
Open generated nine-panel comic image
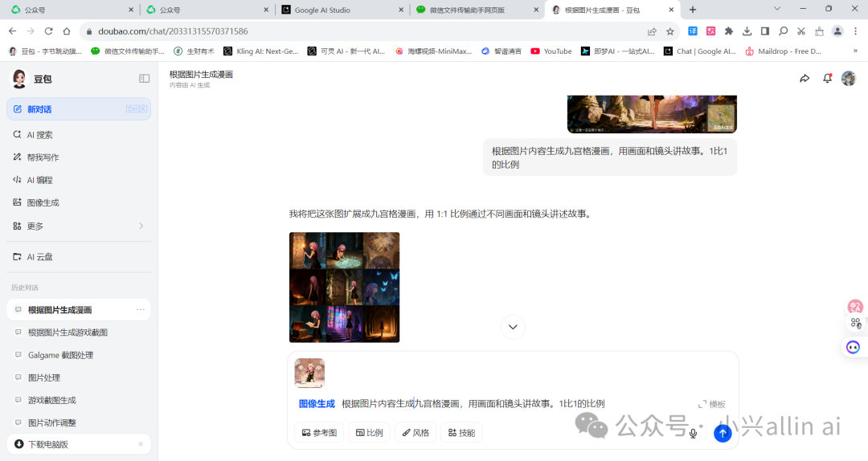pos(344,288)
